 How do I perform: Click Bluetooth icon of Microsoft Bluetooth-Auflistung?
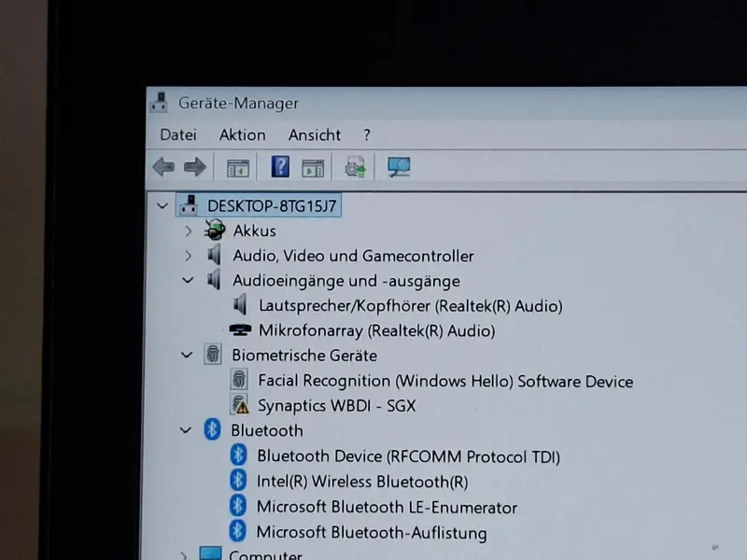pos(238,531)
